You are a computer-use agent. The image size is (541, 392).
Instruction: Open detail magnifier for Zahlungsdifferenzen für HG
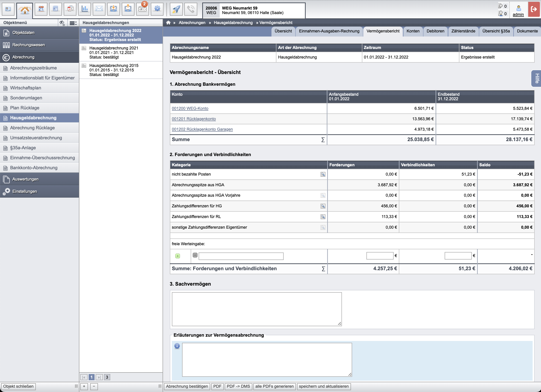pos(323,206)
